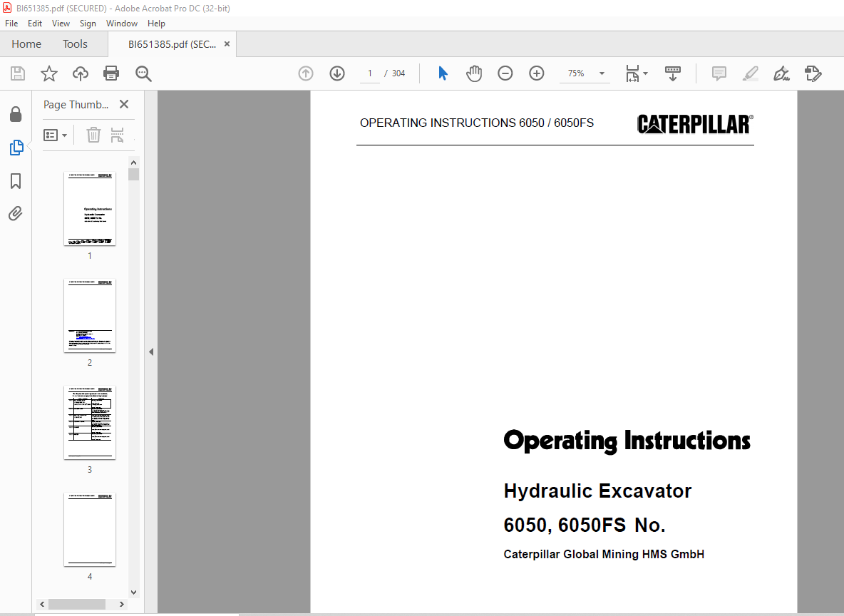The height and width of the screenshot is (616, 844).
Task: Add a comment sticky note icon
Action: point(719,73)
